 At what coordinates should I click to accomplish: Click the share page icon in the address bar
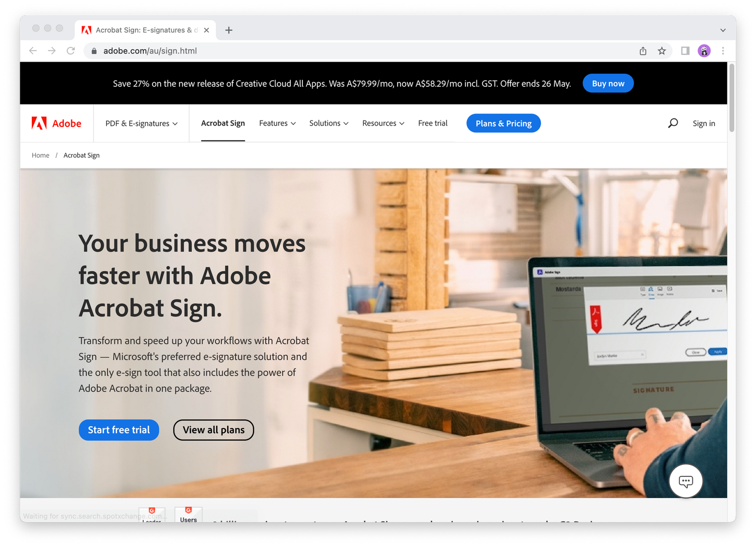click(643, 51)
